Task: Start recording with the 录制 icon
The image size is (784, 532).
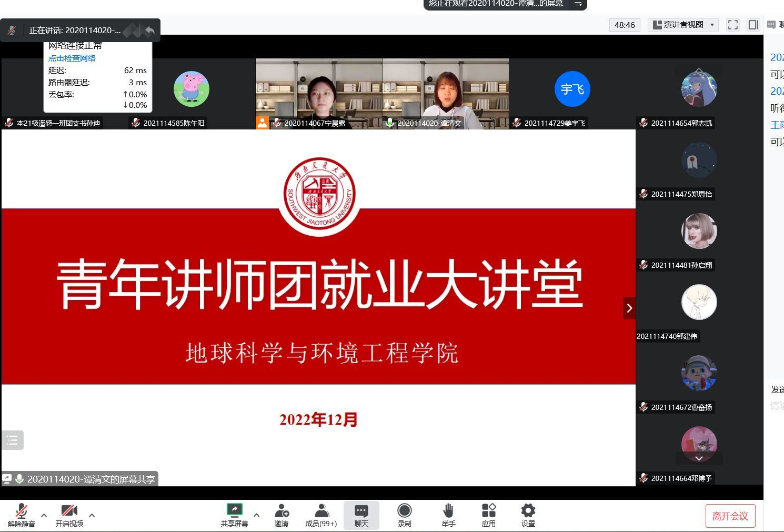Action: (404, 511)
